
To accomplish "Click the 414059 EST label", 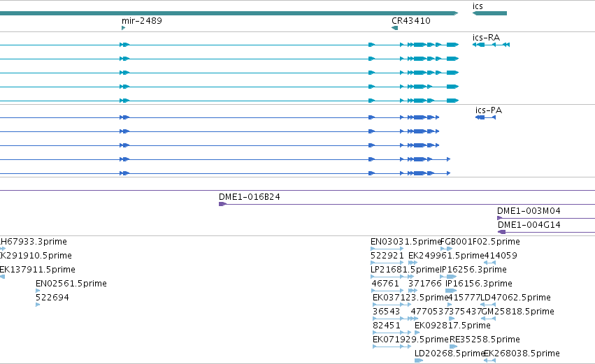I will [501, 256].
